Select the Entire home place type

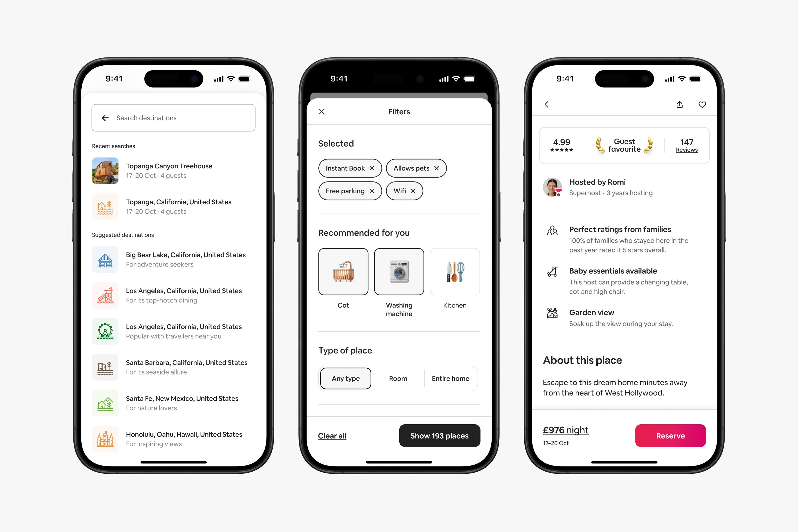450,378
